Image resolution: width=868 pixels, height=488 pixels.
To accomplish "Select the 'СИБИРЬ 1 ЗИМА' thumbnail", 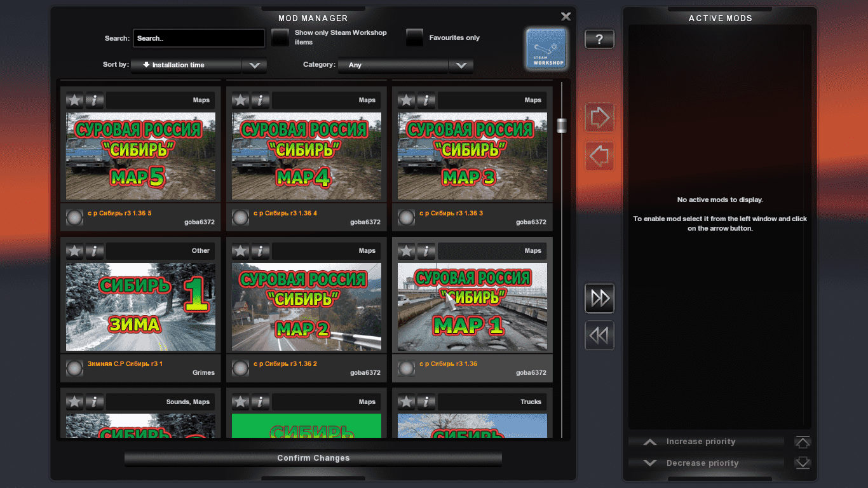I will (140, 307).
